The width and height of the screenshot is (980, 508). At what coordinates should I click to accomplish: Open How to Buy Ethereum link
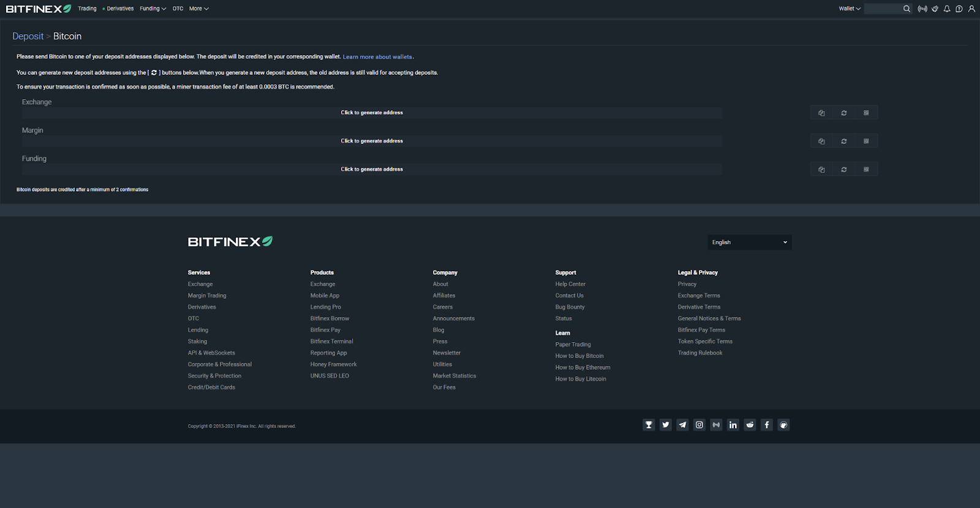click(x=583, y=368)
